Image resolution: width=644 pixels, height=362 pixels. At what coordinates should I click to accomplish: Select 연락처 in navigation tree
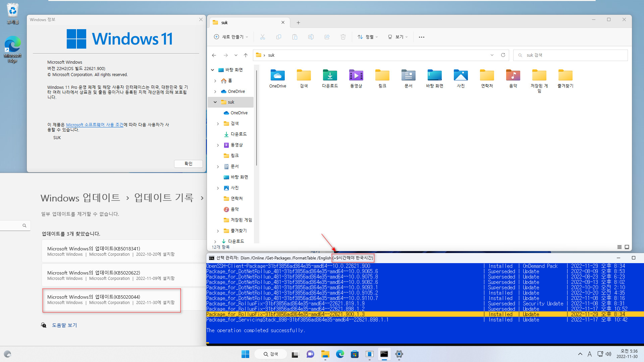click(236, 198)
